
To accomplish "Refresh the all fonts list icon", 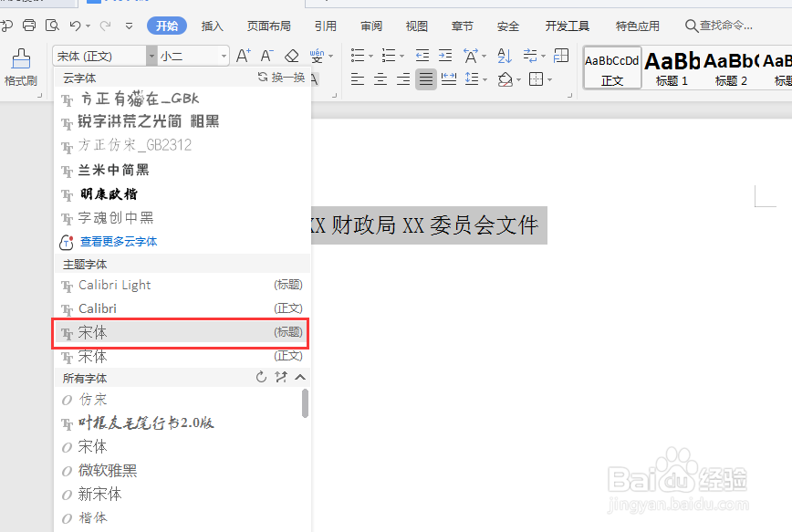I will 261,377.
